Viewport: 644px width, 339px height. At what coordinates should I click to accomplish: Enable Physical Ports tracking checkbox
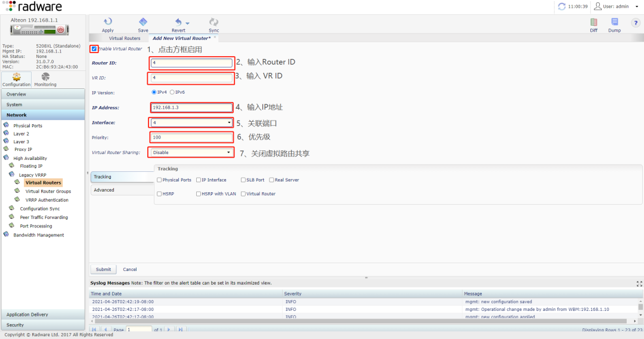point(159,180)
